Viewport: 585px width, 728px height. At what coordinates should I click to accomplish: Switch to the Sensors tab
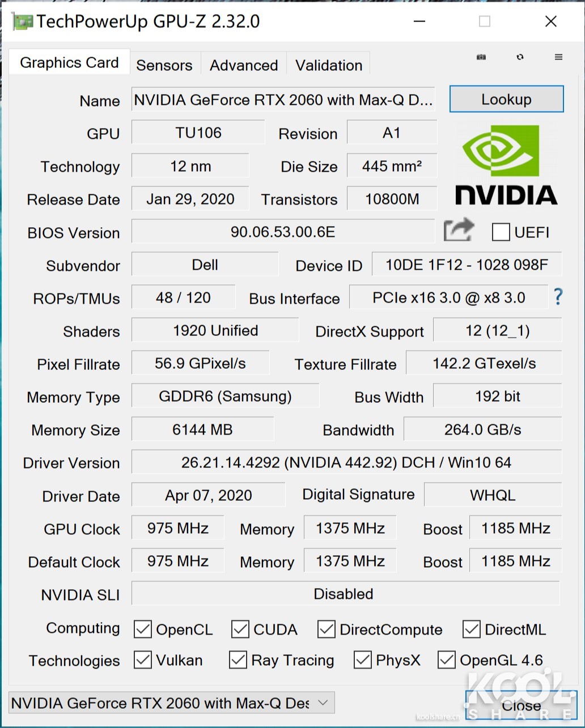coord(164,65)
